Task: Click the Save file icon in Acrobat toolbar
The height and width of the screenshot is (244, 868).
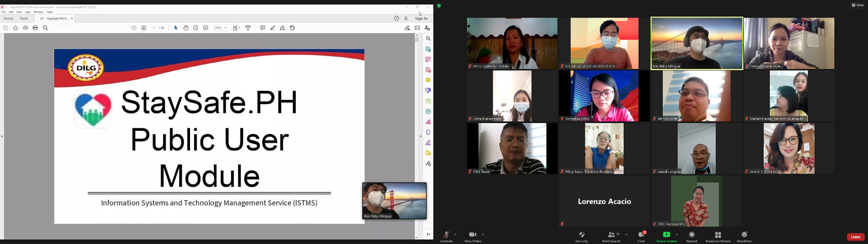Action: point(5,28)
